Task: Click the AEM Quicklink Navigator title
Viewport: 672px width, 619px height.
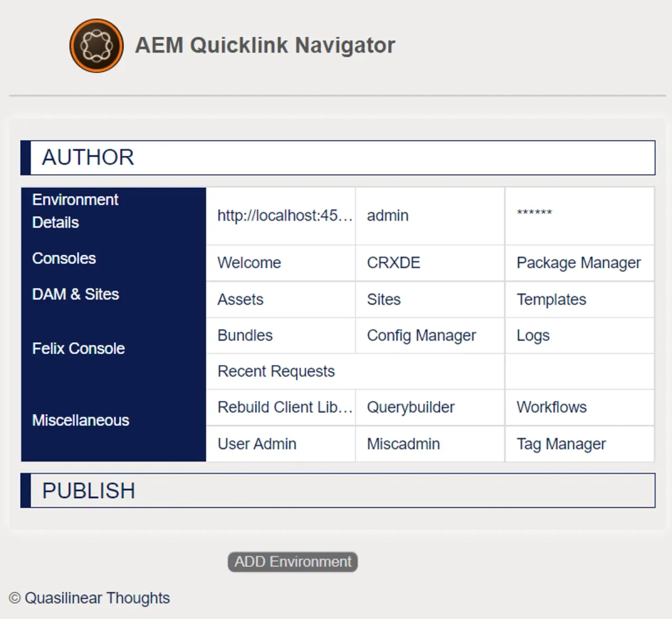Action: (265, 46)
